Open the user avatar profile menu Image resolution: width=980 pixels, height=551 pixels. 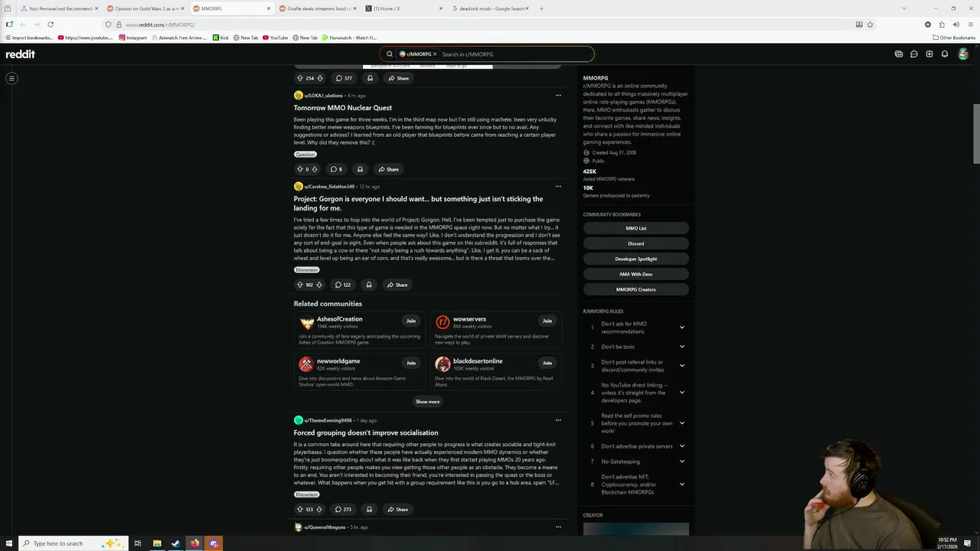click(964, 54)
